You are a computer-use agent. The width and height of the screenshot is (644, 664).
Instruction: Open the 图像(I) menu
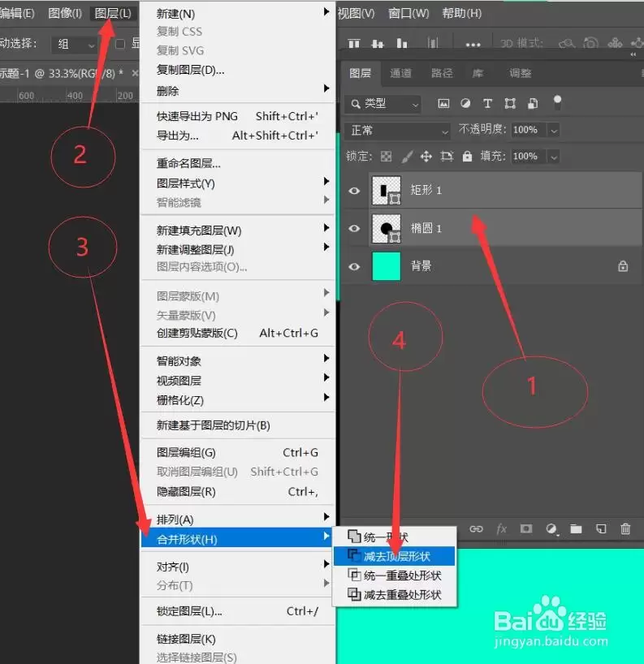pos(65,14)
